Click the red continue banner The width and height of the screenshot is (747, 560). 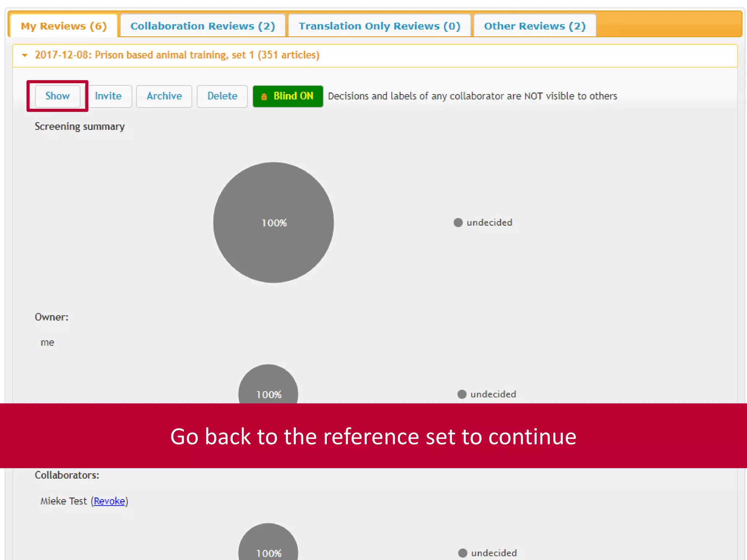[373, 436]
